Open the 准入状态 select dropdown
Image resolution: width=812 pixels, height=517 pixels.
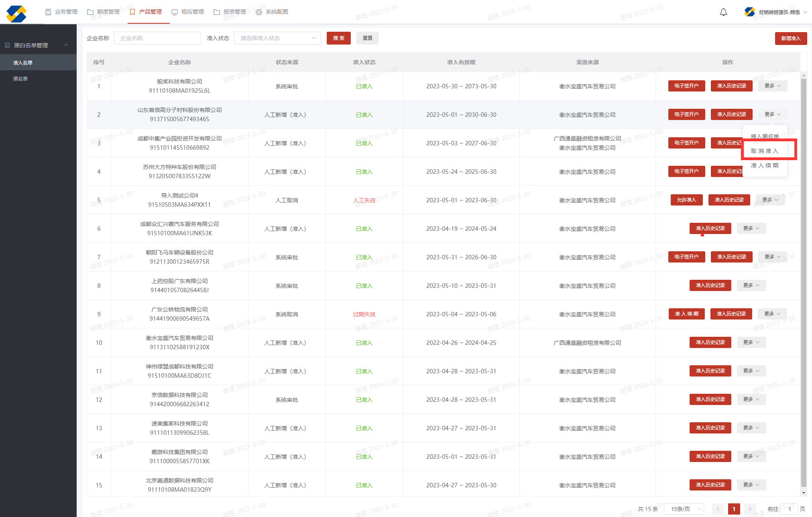(x=277, y=38)
